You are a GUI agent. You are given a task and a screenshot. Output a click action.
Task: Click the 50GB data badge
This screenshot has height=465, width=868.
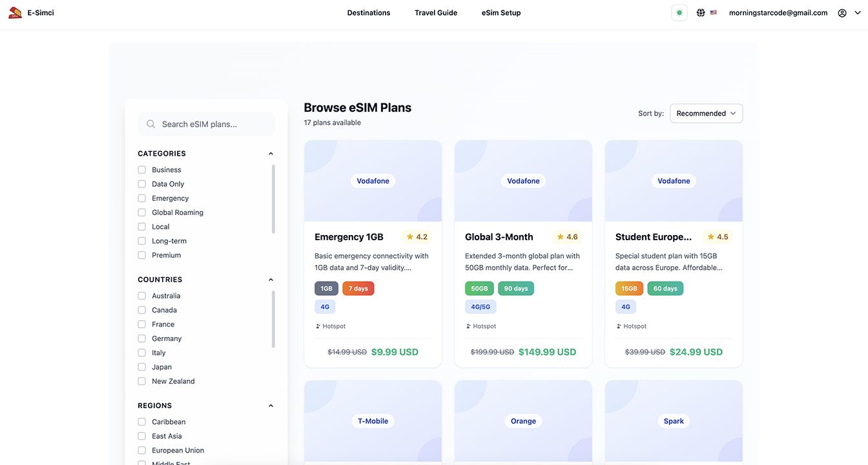pos(479,289)
